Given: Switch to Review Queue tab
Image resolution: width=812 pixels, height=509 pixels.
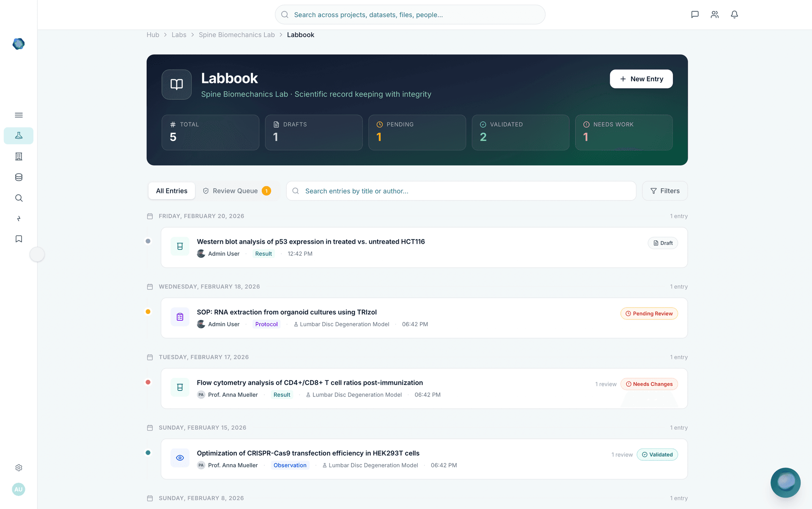Looking at the screenshot, I should coord(237,191).
